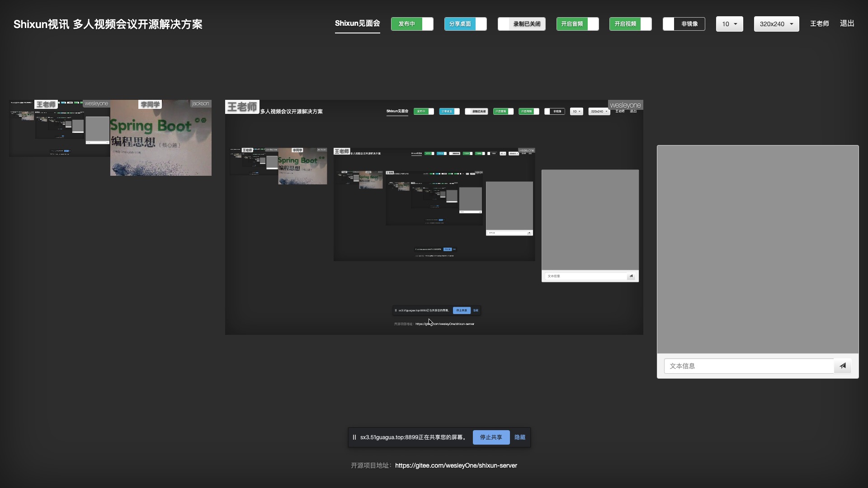Toggle the 非镜像 mirror switch
The height and width of the screenshot is (488, 868).
(684, 24)
